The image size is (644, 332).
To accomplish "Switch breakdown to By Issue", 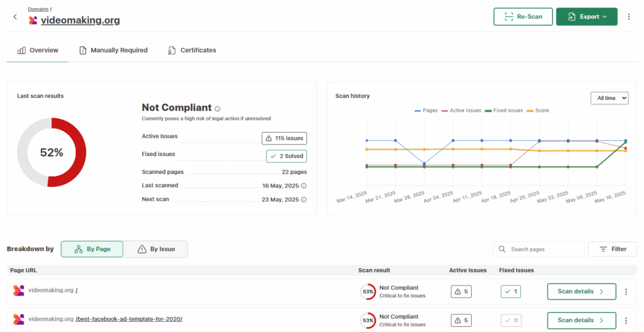I will pos(156,249).
